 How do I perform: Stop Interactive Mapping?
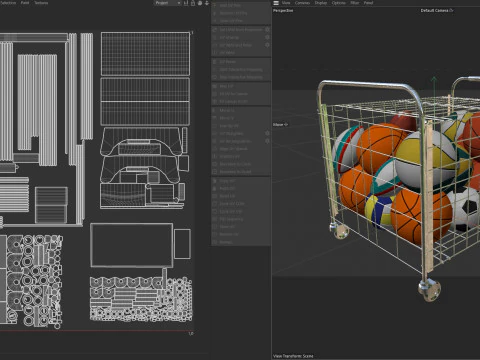(x=241, y=77)
